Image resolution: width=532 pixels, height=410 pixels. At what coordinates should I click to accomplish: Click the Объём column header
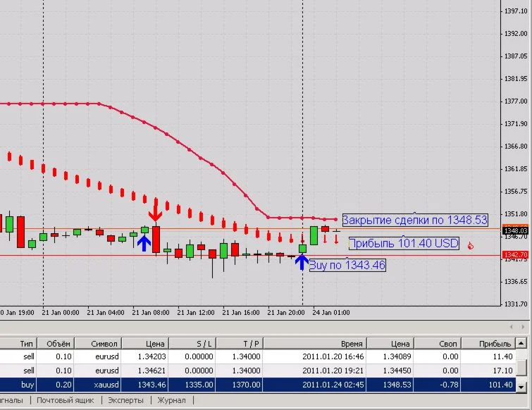tap(58, 344)
